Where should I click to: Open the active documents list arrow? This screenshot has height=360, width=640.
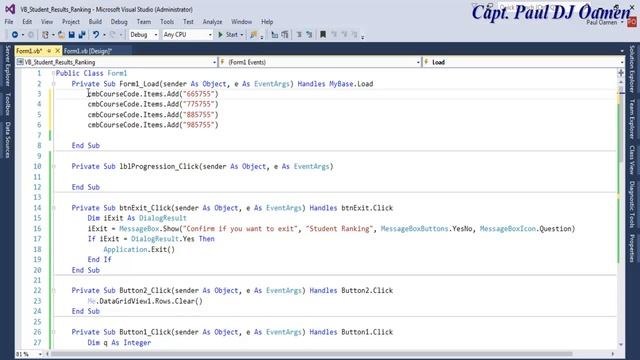[622, 51]
